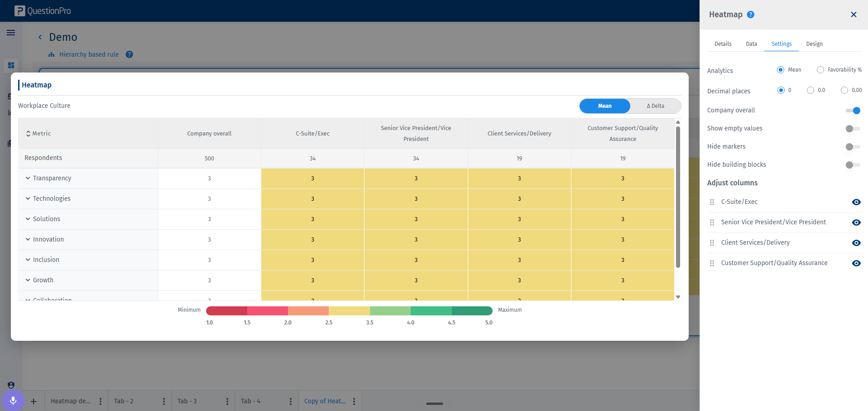Hide Client Services/Delivery column via eye icon
Viewport: 868px width, 411px height.
(x=856, y=243)
